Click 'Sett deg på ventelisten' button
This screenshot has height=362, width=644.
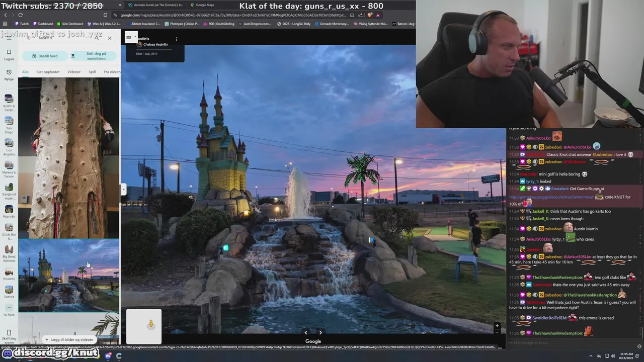click(93, 56)
